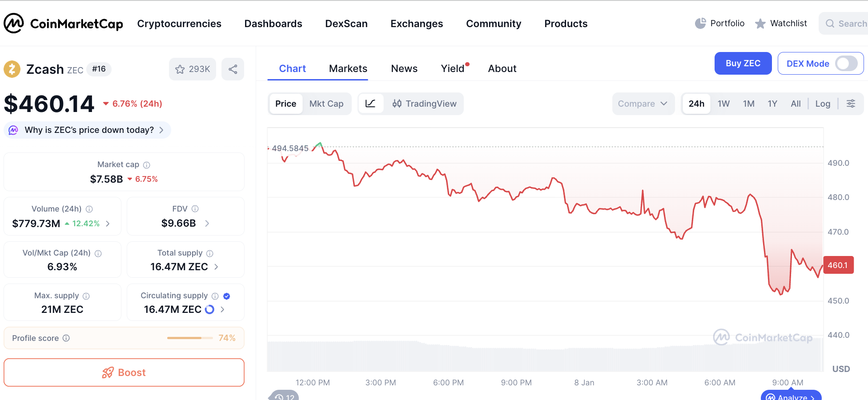Toggle logarithmic scale with Log
Viewport: 868px width, 400px height.
click(x=823, y=104)
